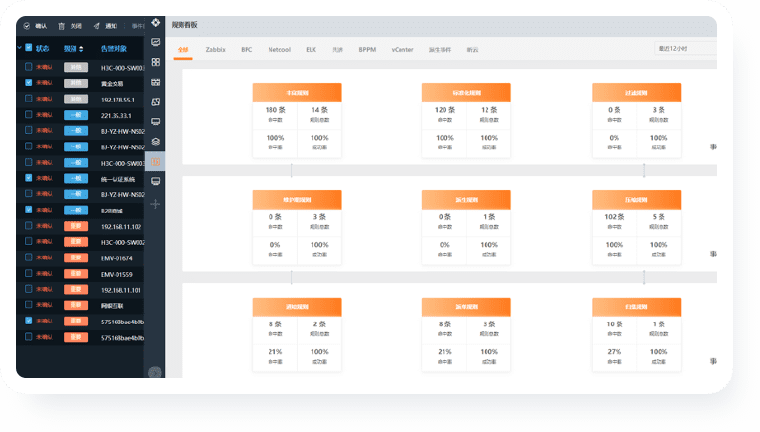
Task: Switch to the vCenter tab
Action: click(402, 49)
